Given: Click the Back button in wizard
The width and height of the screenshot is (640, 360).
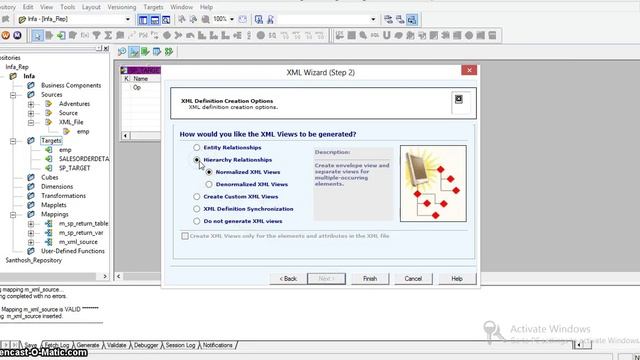Looking at the screenshot, I should 288,279.
